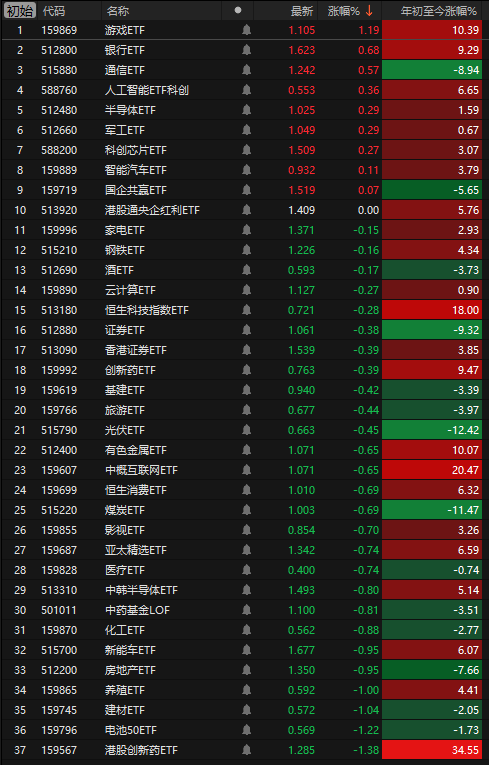Click the dot column header icon
Screen dimensions: 489x765
(x=238, y=10)
